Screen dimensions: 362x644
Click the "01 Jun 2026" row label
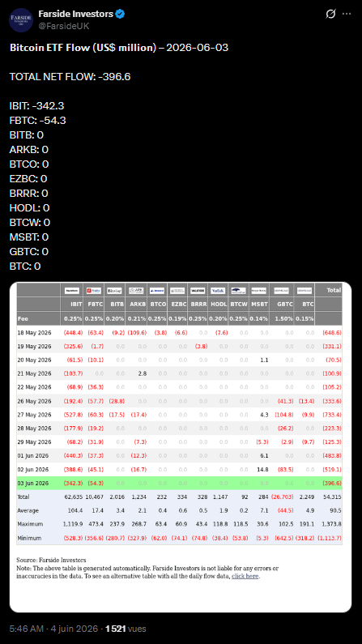tap(34, 456)
